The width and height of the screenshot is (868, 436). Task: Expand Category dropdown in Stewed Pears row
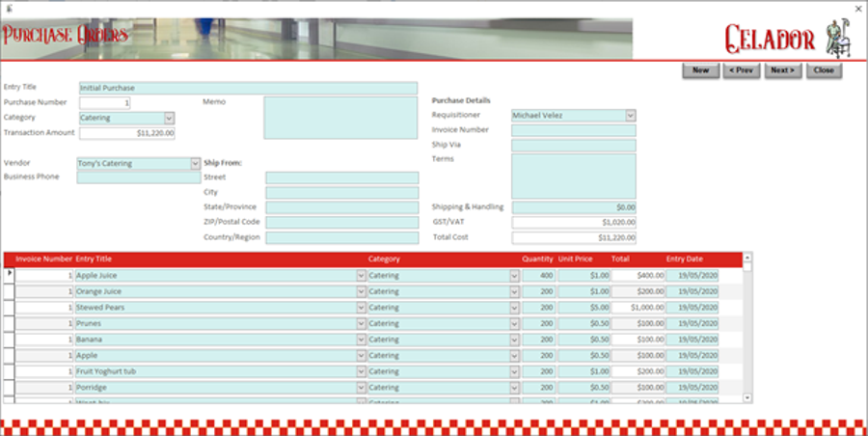(514, 308)
